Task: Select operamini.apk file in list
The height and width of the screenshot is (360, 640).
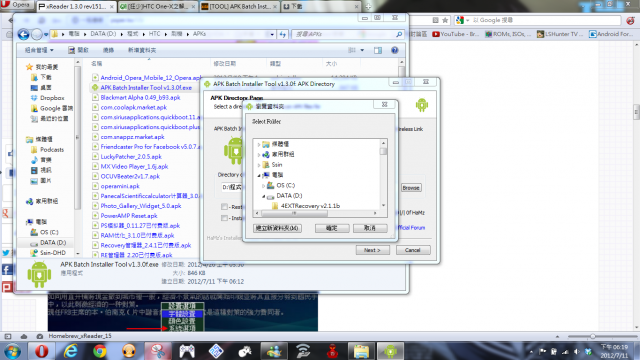Action: click(x=120, y=186)
